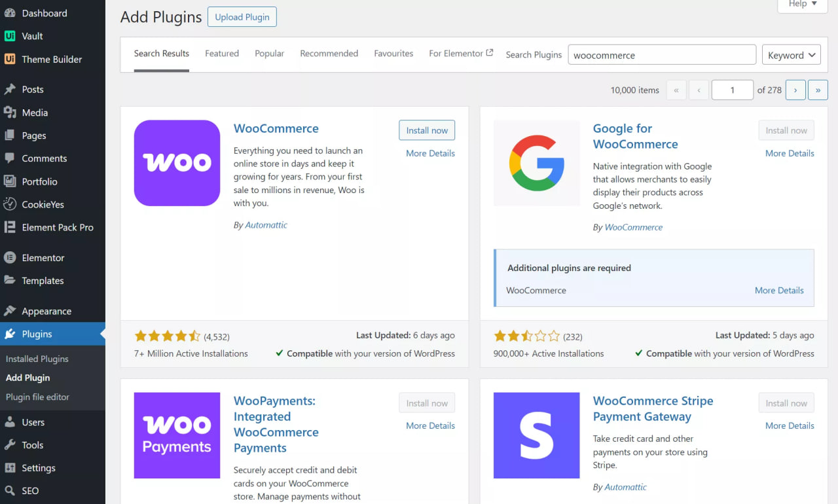Viewport: 838px width, 504px height.
Task: View More Details for WooCommerce Stripe Payment Gateway
Action: (790, 425)
